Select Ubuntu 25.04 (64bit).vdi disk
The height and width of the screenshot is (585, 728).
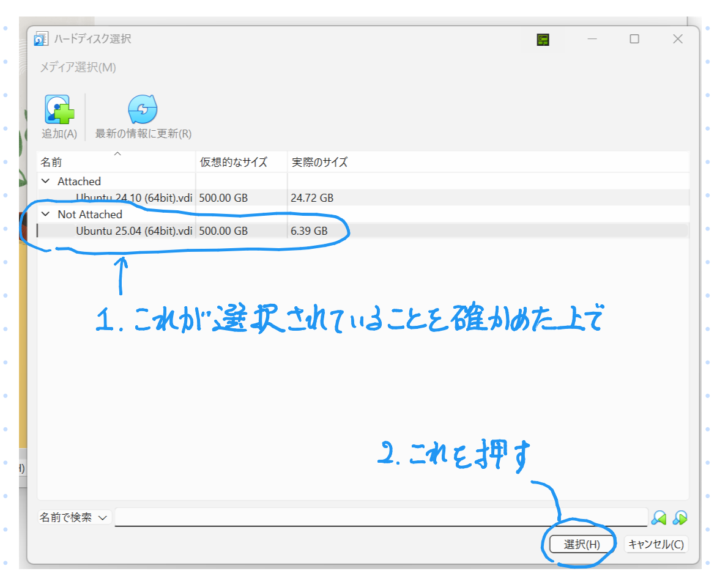[134, 231]
